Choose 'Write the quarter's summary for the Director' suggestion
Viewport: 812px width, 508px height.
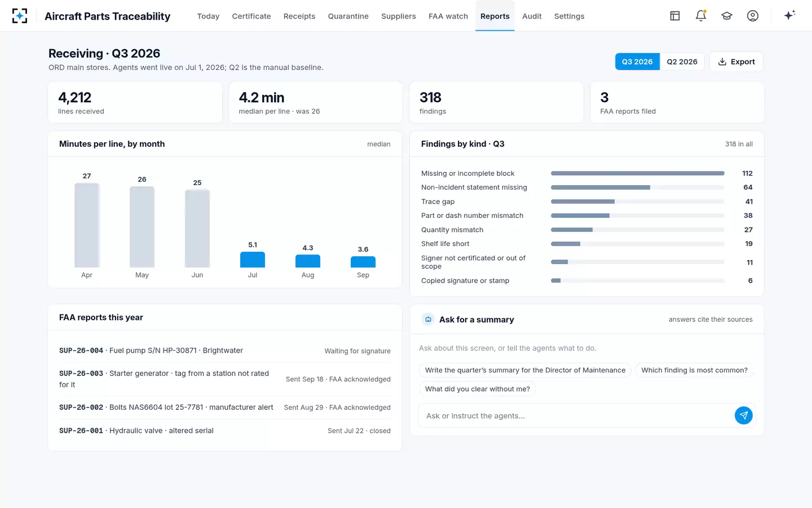[x=525, y=370]
